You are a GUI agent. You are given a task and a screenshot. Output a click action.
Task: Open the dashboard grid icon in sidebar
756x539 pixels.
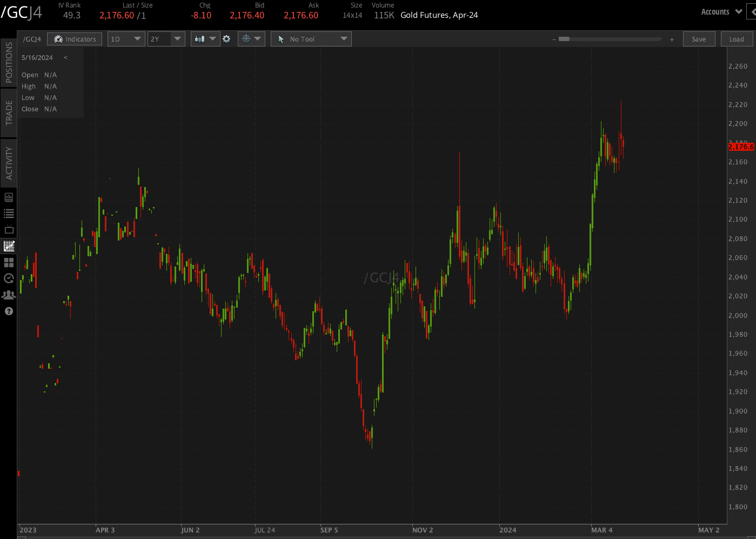pyautogui.click(x=9, y=262)
